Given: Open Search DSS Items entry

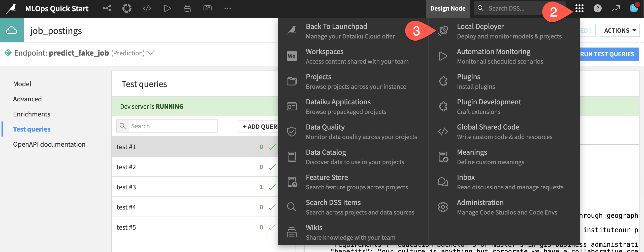Looking at the screenshot, I should 360,207.
